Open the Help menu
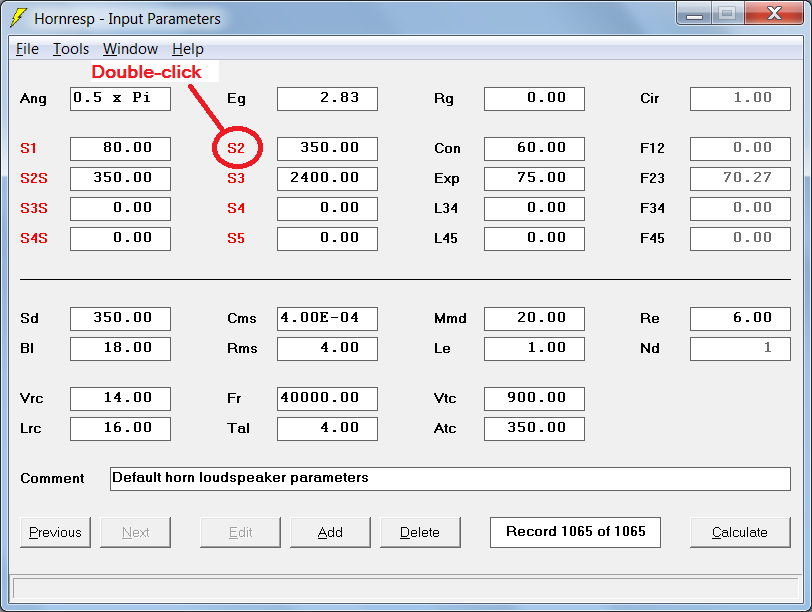Viewport: 812px width, 612px height. 188,49
